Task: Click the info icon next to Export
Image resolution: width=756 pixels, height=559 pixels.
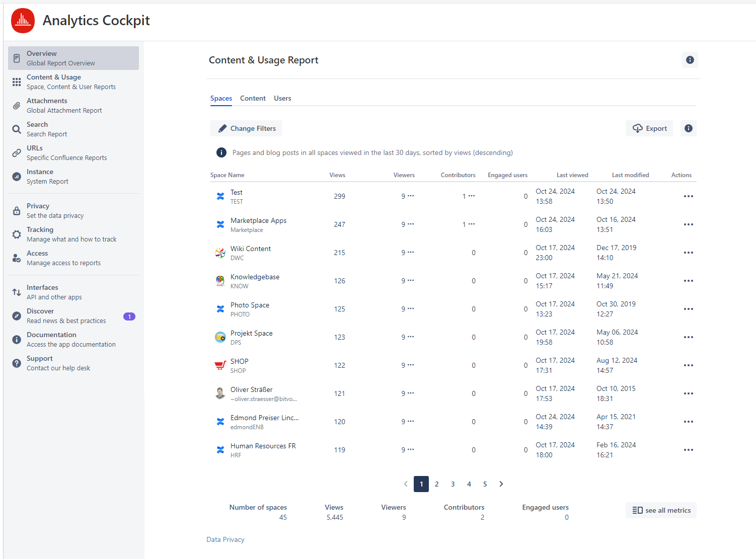Action: click(x=688, y=128)
